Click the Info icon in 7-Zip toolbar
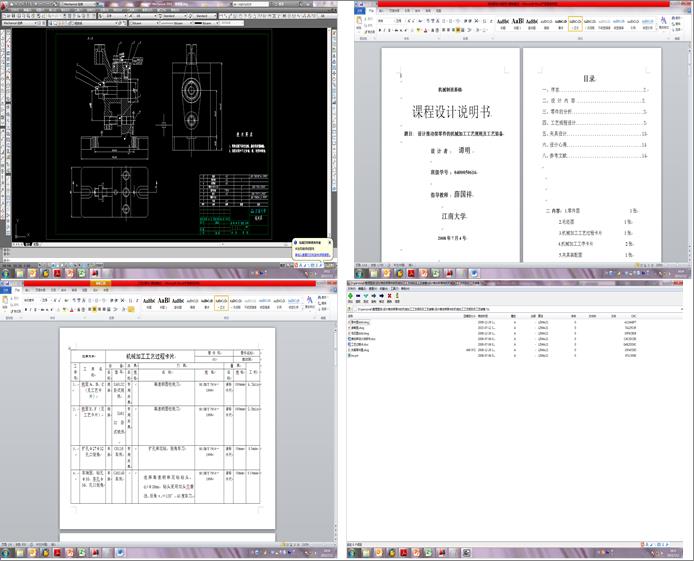694x561 pixels. click(397, 296)
